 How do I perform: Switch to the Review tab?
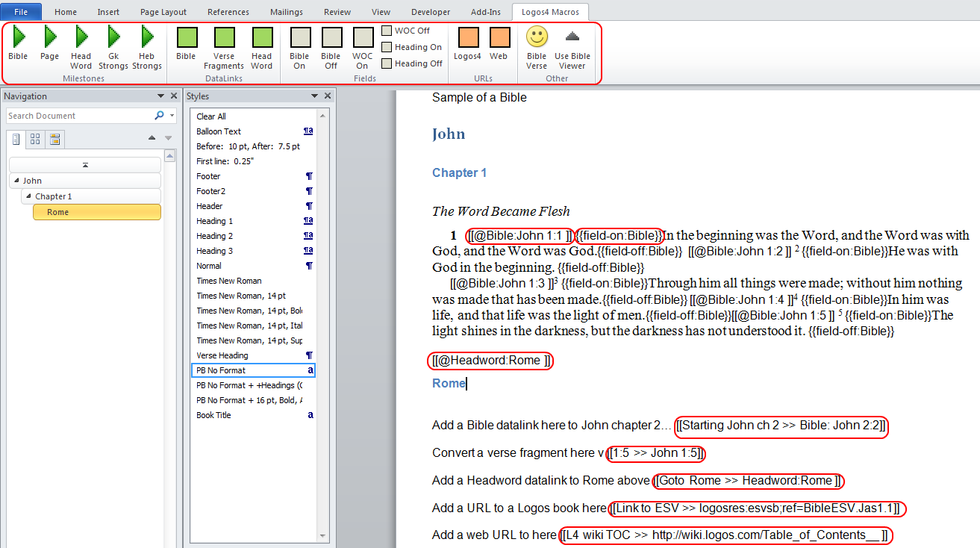coord(337,12)
